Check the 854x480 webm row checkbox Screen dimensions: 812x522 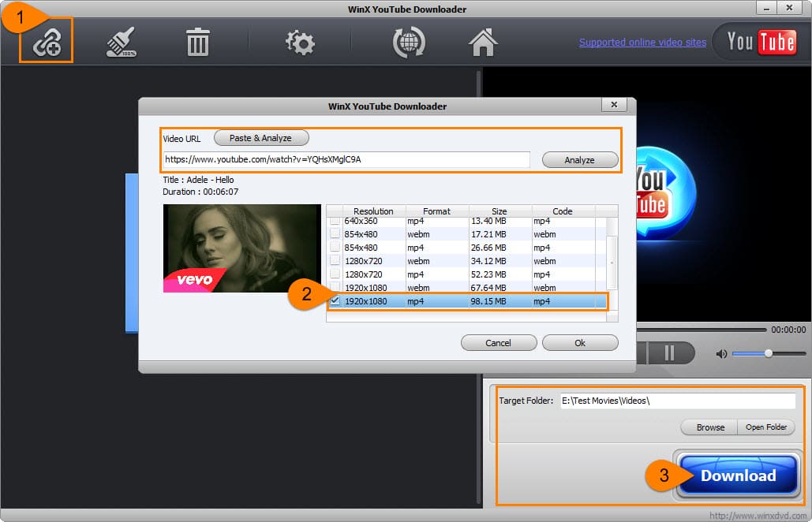(335, 234)
